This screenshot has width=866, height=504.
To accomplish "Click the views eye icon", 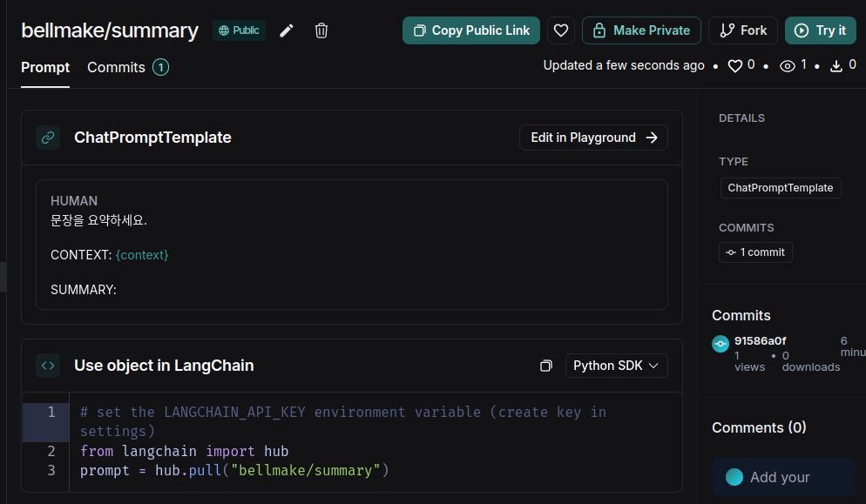I will [x=787, y=66].
